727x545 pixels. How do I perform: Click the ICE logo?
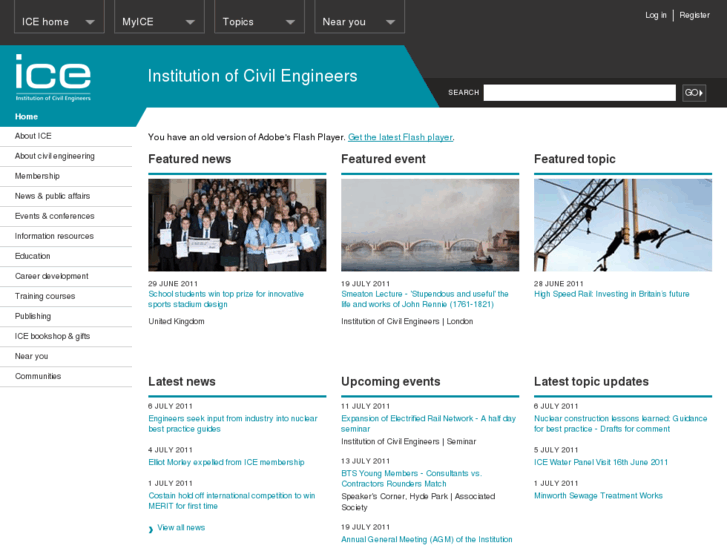point(53,77)
